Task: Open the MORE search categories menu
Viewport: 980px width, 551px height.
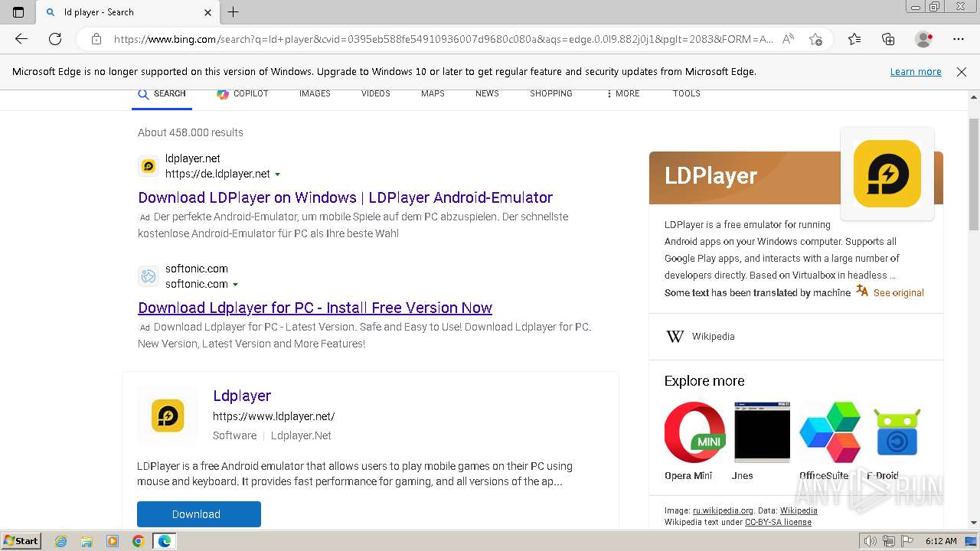Action: 622,93
